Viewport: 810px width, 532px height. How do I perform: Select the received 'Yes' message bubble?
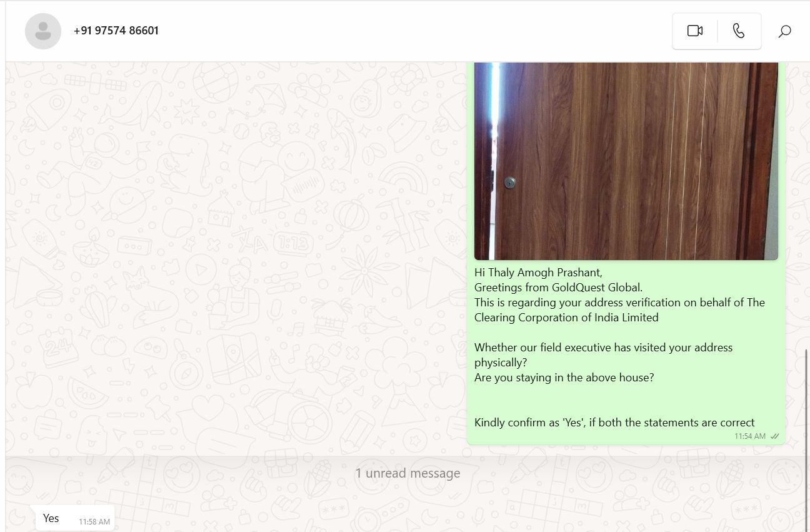coord(75,518)
